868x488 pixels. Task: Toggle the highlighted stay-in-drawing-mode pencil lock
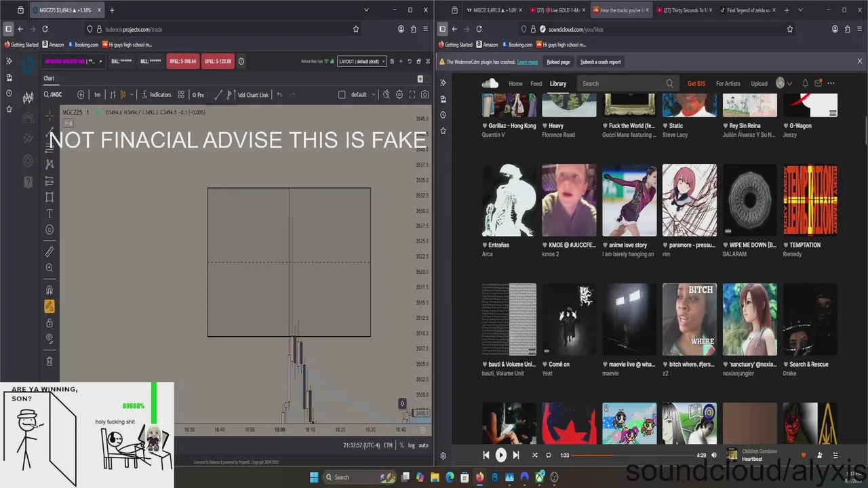(50, 306)
